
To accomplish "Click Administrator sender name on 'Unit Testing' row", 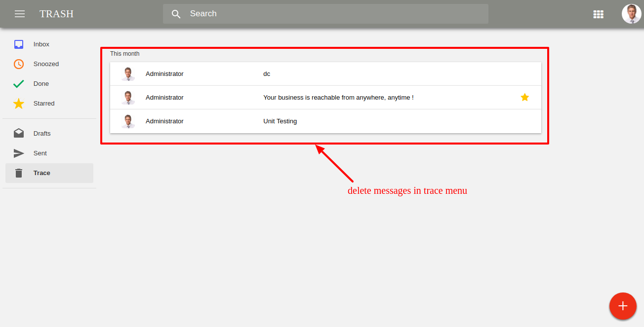I will point(164,121).
